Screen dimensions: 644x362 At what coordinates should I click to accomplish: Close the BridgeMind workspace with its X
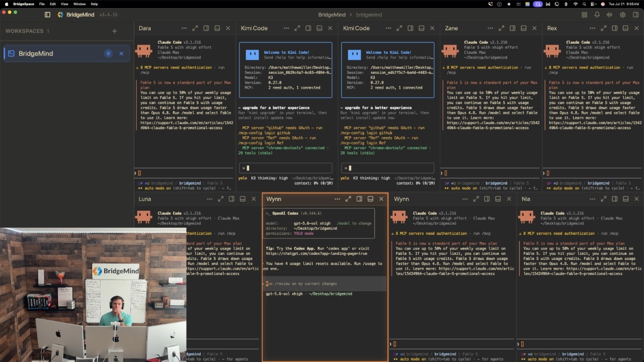(121, 53)
